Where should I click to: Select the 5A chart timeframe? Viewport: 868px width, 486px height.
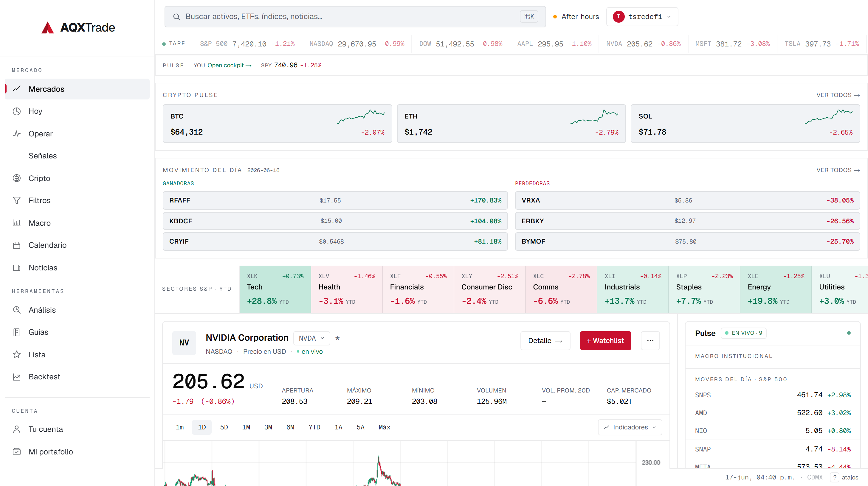click(361, 427)
